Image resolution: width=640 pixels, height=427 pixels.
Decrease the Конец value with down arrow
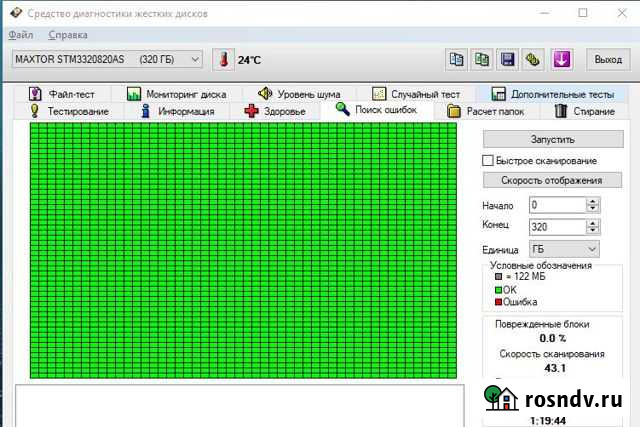(x=593, y=229)
